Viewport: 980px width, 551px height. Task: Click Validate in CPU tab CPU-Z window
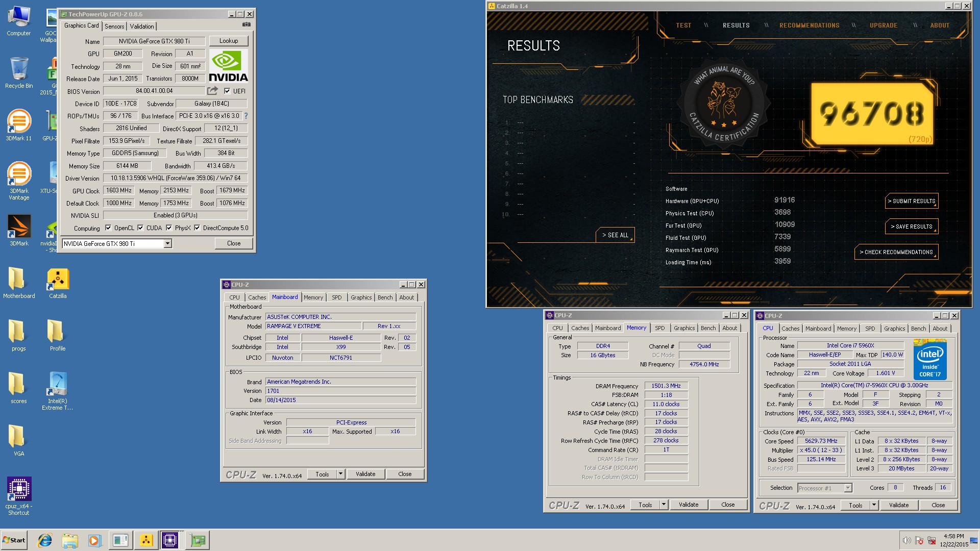click(899, 505)
